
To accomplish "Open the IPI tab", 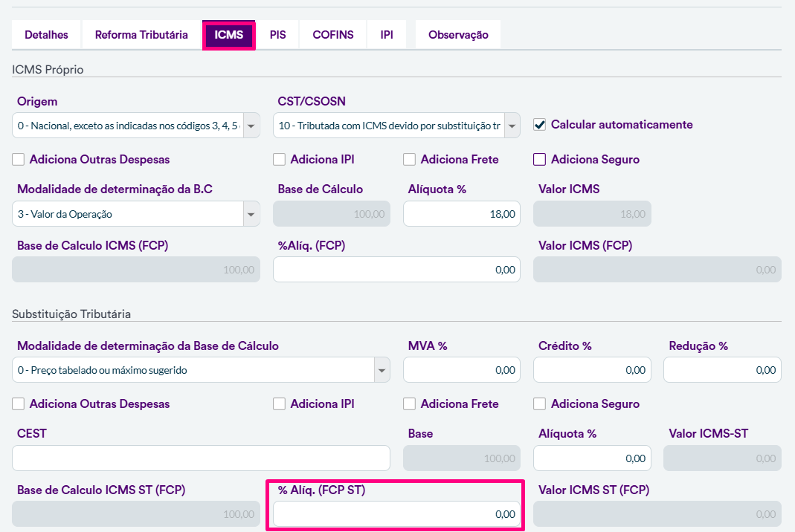I will click(387, 35).
